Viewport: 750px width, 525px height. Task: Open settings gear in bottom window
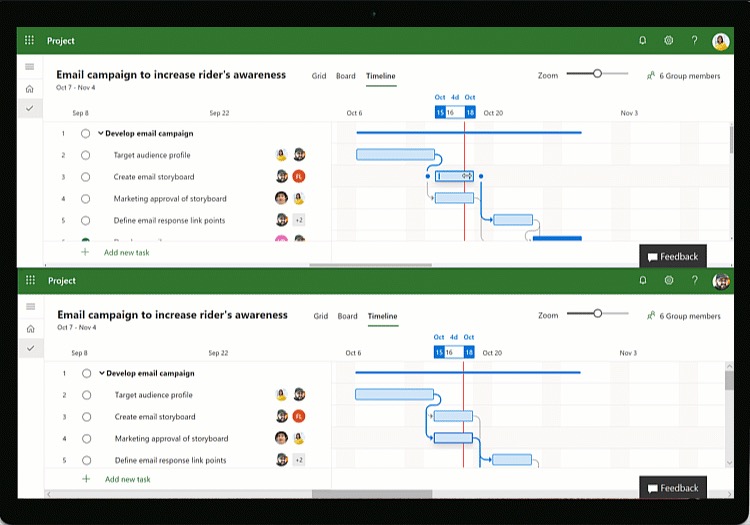tap(669, 280)
